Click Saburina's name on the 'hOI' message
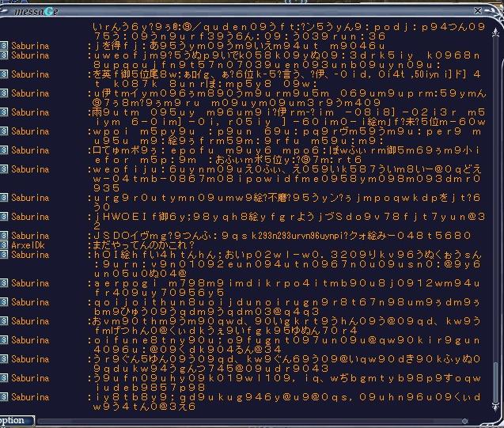The image size is (504, 428). point(30,255)
